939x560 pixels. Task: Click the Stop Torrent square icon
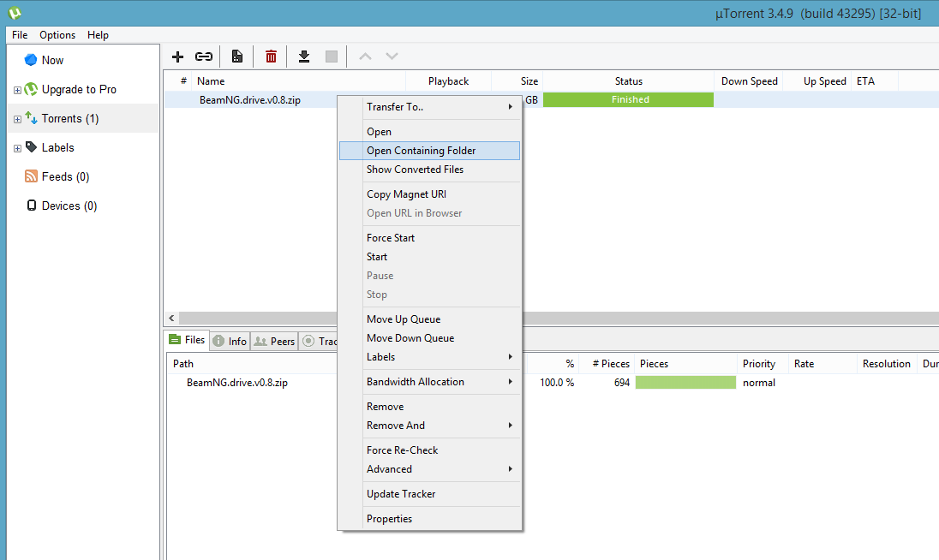click(x=331, y=57)
